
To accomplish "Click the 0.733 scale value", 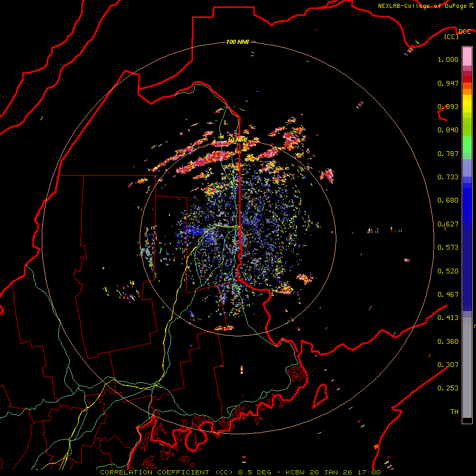I will click(448, 177).
